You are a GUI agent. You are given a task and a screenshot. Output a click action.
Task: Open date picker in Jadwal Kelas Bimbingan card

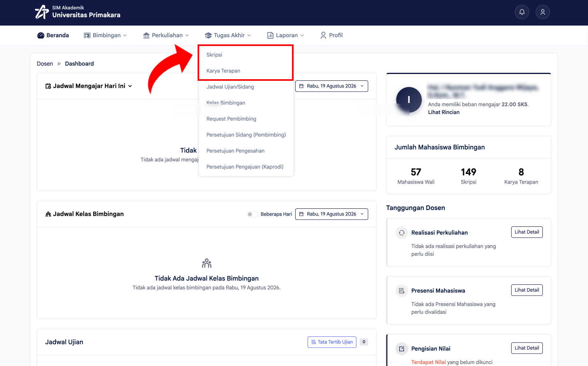point(332,214)
